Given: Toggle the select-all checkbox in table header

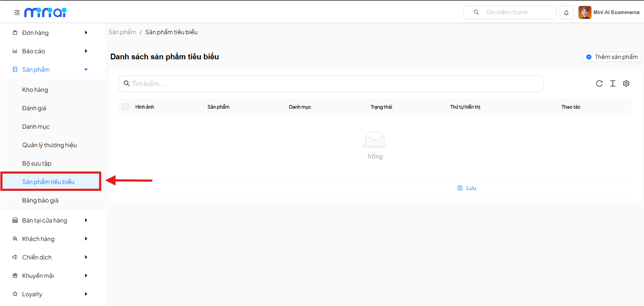Looking at the screenshot, I should coord(126,107).
